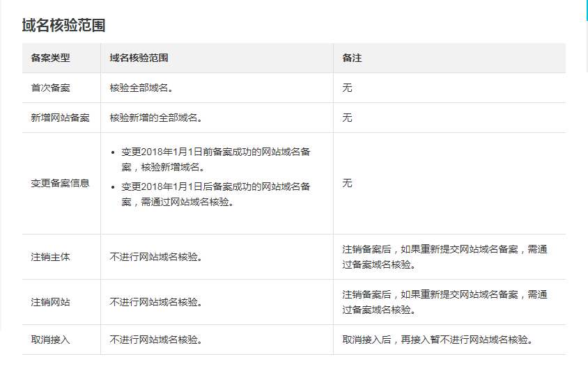Image resolution: width=588 pixels, height=366 pixels.
Task: Select the 变更备案信息 row label
Action: pos(61,184)
